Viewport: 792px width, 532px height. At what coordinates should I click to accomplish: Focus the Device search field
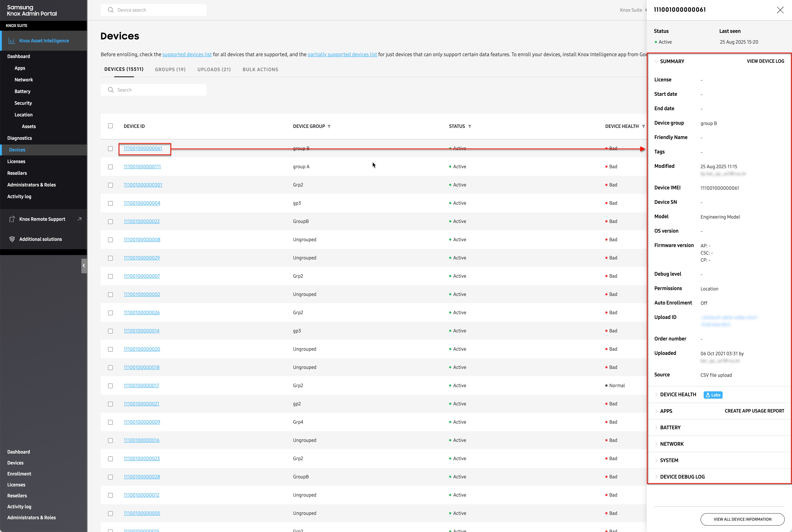(x=153, y=10)
